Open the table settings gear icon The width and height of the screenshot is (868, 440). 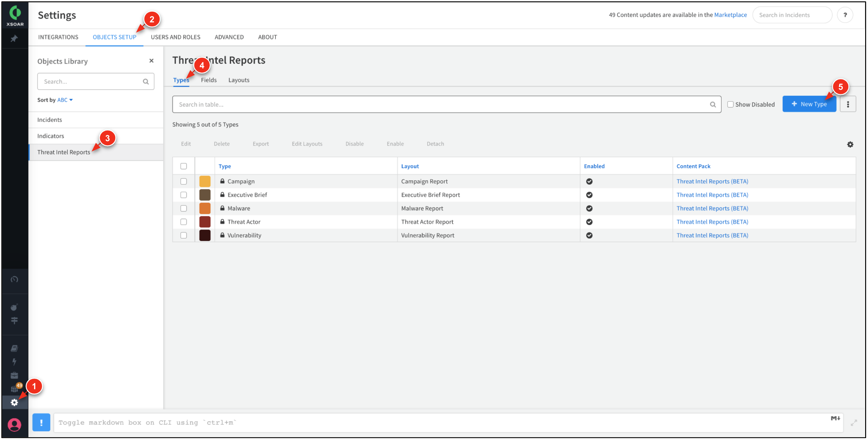[x=850, y=144]
